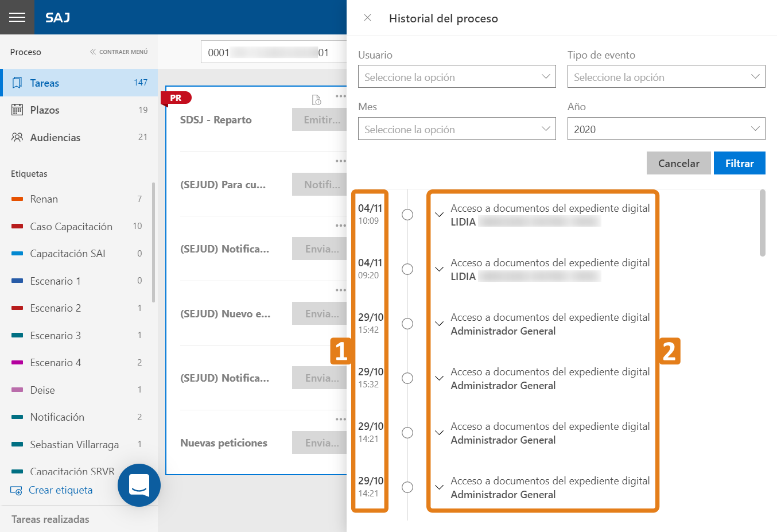Click the process number search field

[x=274, y=52]
